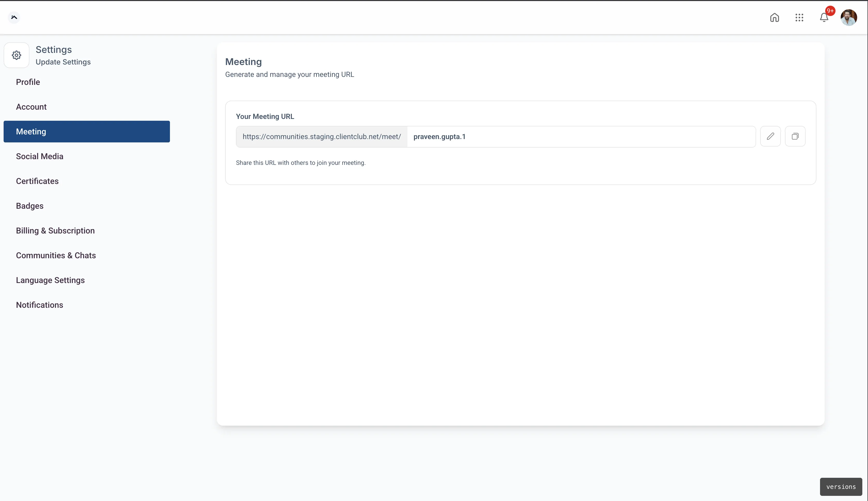
Task: Open Account settings section
Action: click(31, 107)
